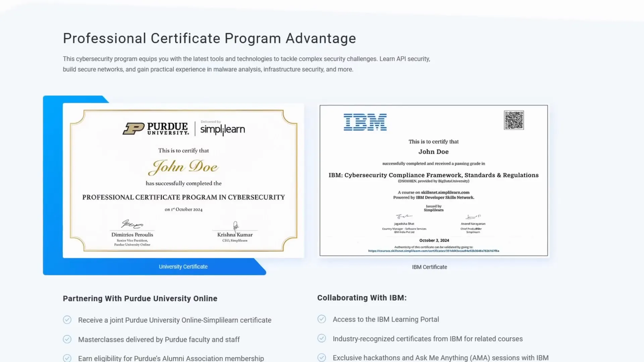Image resolution: width=644 pixels, height=362 pixels.
Task: Click checkmark beside Masterclasses by Purdue faculty
Action: 67,339
